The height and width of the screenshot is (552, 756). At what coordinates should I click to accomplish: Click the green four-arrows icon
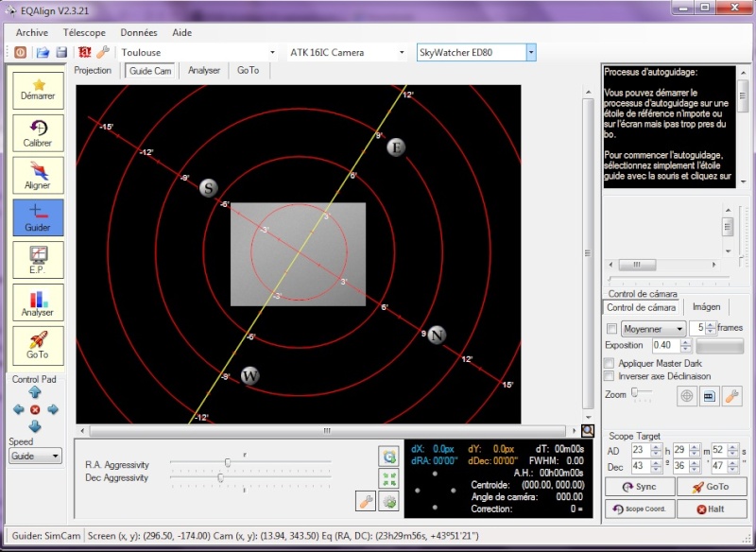click(x=388, y=478)
